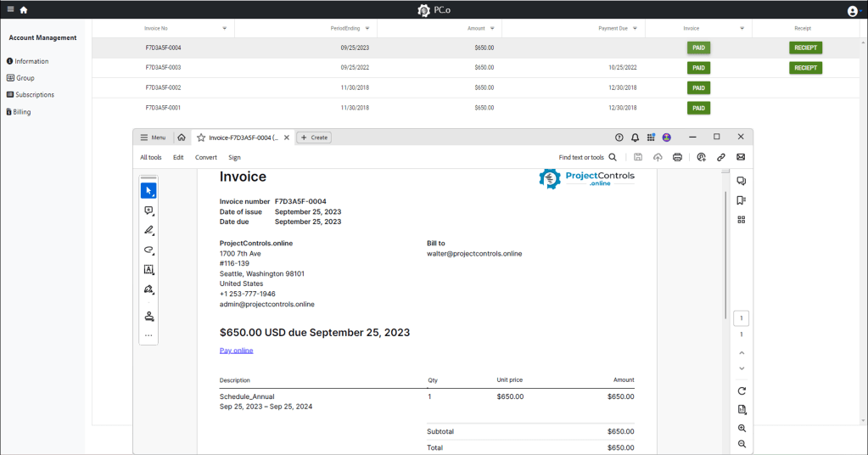
Task: Rotate the page using the rotate icon
Action: pyautogui.click(x=742, y=390)
